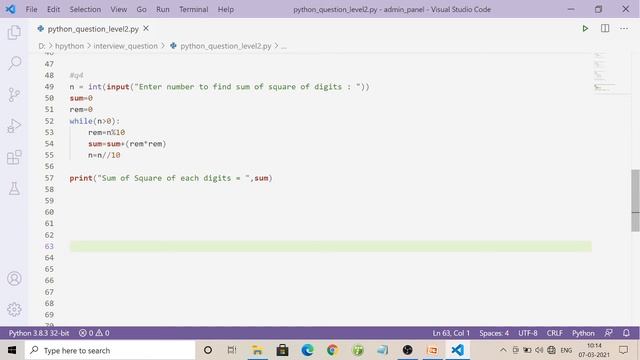Expand the interview_question breadcrumb folder
The width and height of the screenshot is (640, 360).
pyautogui.click(x=126, y=46)
